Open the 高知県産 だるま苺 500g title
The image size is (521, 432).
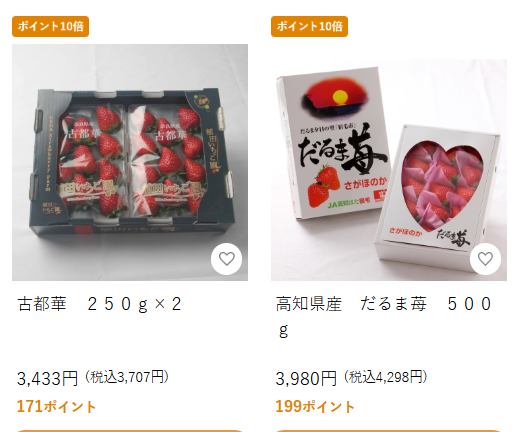click(x=384, y=317)
